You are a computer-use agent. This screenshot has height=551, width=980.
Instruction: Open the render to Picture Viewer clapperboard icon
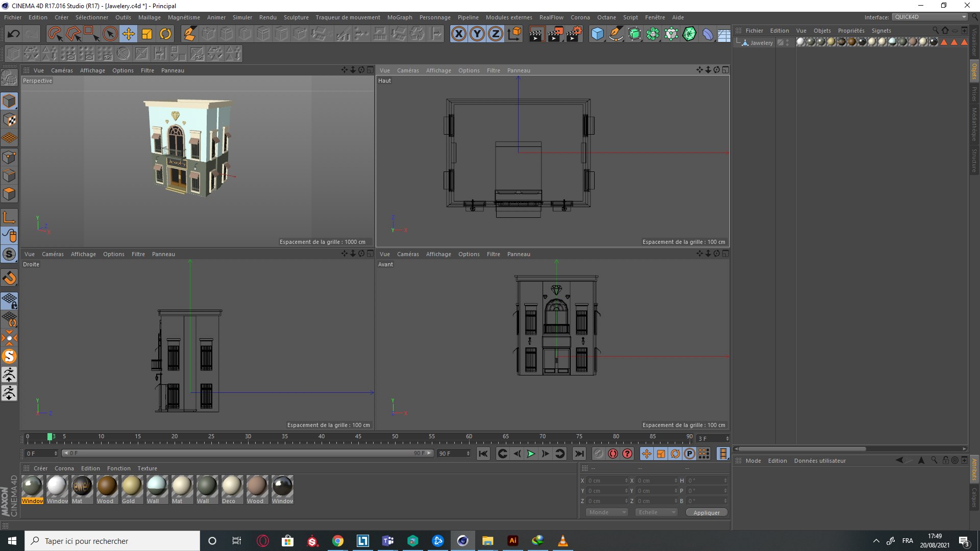pyautogui.click(x=555, y=34)
